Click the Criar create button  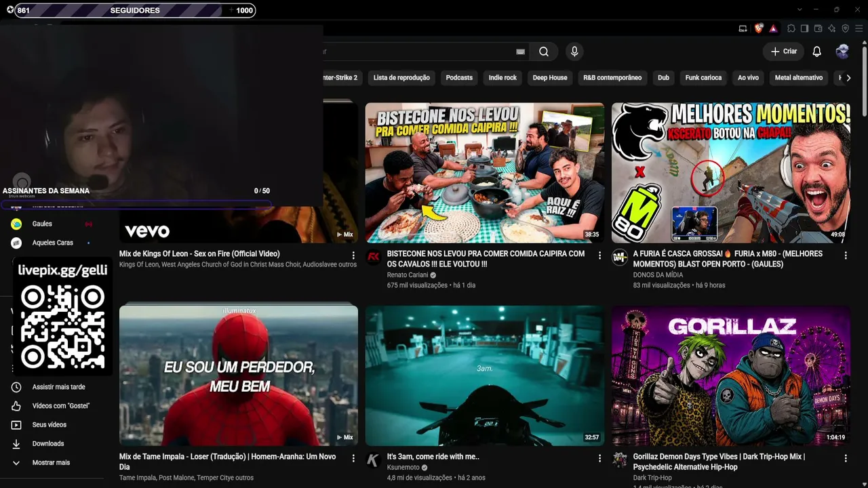[783, 52]
